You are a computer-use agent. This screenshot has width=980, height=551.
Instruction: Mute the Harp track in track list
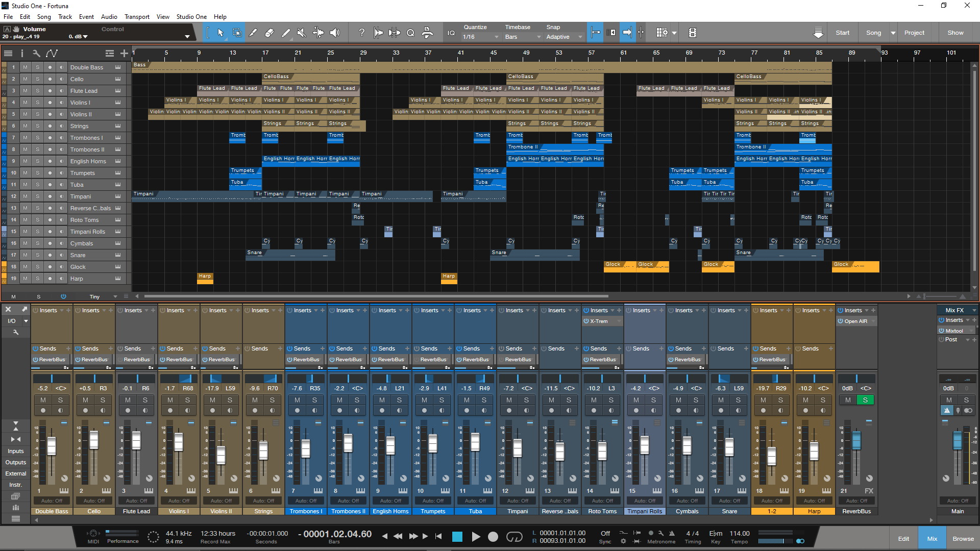coord(25,279)
